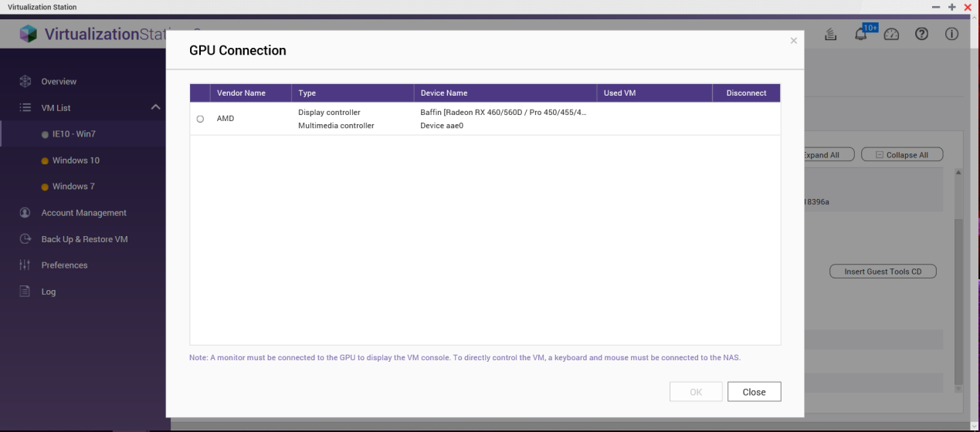Image resolution: width=980 pixels, height=432 pixels.
Task: Click the Back Up & Restore icon
Action: click(x=25, y=239)
